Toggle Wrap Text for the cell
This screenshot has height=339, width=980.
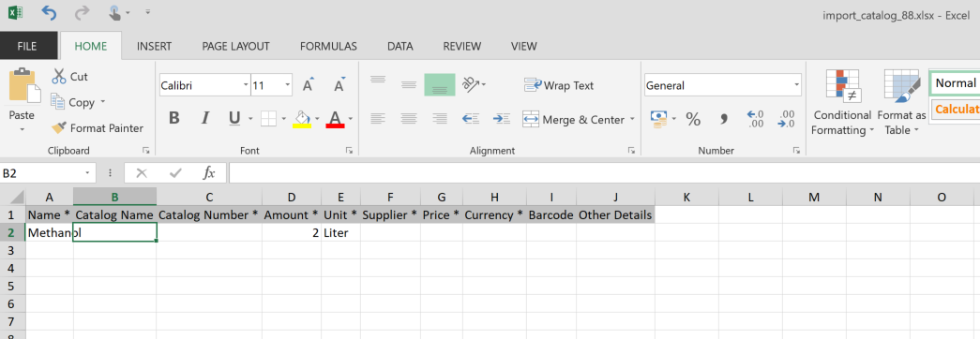point(559,85)
